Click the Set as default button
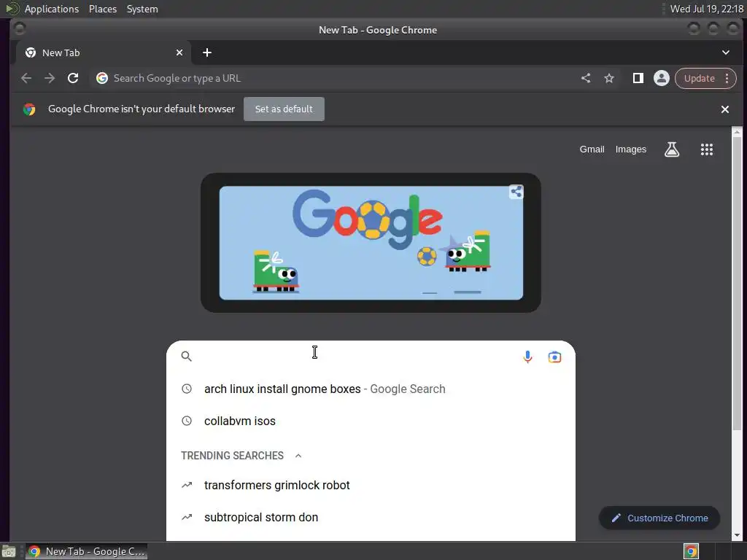 pyautogui.click(x=284, y=109)
